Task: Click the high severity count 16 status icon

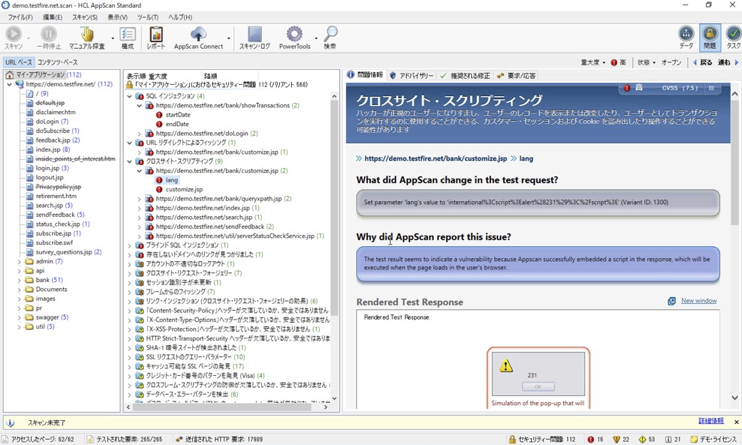Action: pyautogui.click(x=591, y=439)
